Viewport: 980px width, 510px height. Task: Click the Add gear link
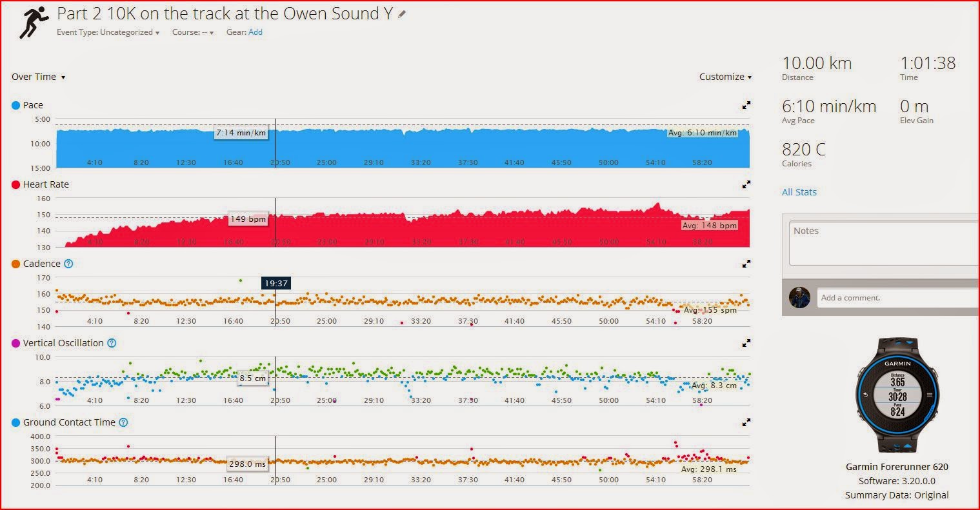coord(255,32)
